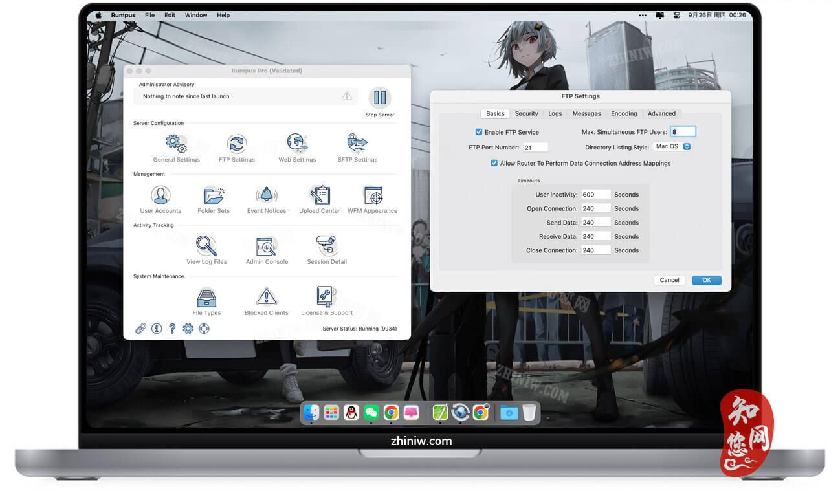Open the Blocked Clients warning icon
The image size is (840, 504).
pos(267,297)
